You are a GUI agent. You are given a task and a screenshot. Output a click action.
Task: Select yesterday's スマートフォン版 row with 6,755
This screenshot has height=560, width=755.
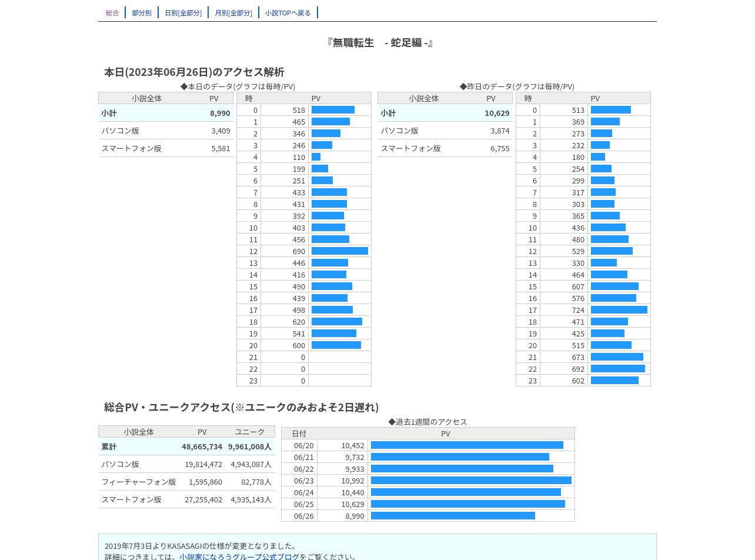click(445, 148)
